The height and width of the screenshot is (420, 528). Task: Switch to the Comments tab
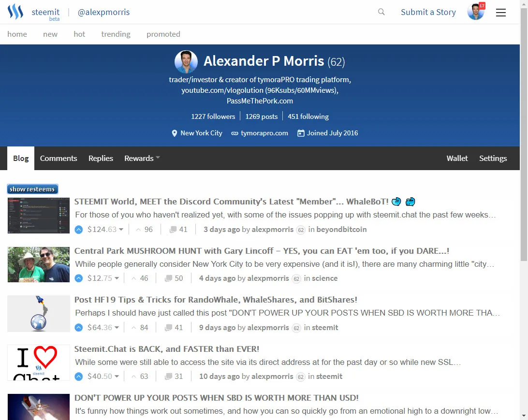(x=59, y=158)
